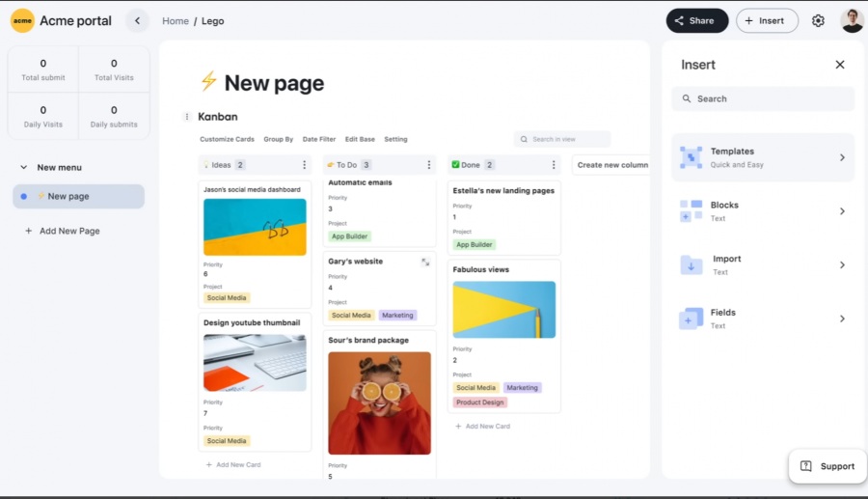This screenshot has height=499, width=868.
Task: Open the user profile avatar
Action: (852, 21)
